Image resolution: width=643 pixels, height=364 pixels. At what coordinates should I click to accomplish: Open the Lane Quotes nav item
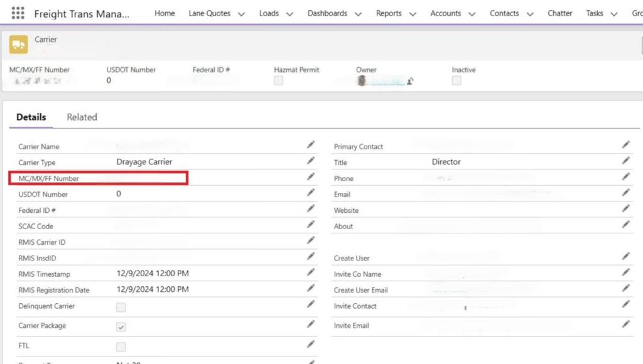[x=209, y=13]
